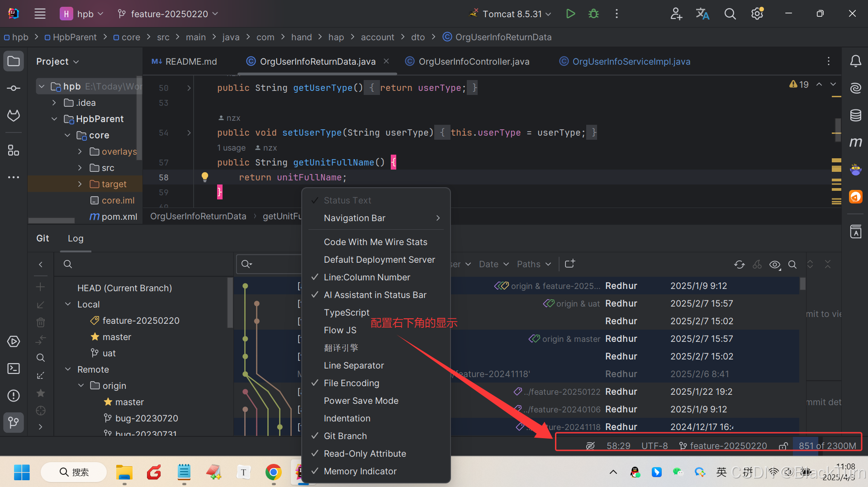Screen dimensions: 868x487
Task: Click the cherry-pick icon in Git log
Action: (x=757, y=265)
